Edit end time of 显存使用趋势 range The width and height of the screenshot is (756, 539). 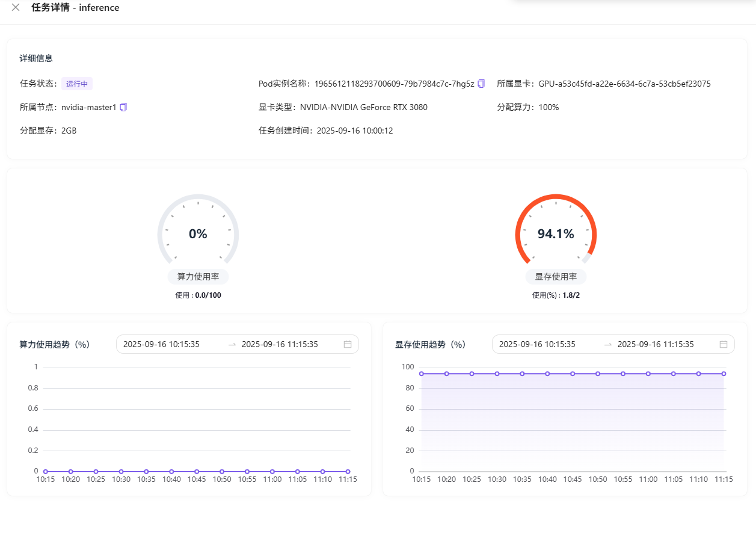click(656, 344)
